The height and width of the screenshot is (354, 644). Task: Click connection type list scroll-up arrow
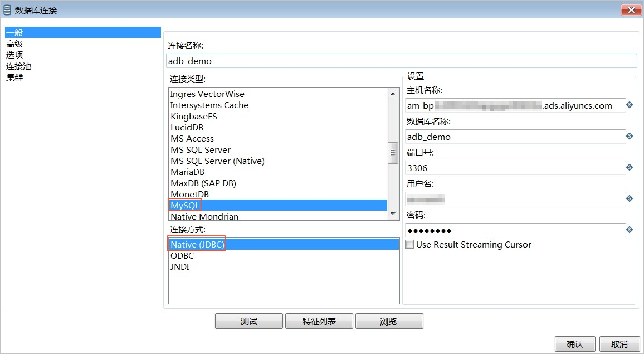click(393, 94)
